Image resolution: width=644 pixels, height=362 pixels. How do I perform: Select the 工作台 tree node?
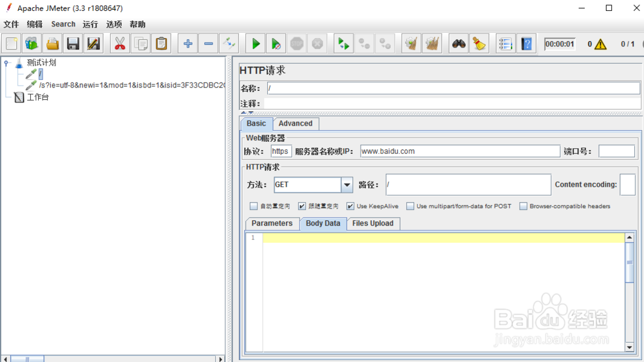tap(38, 97)
